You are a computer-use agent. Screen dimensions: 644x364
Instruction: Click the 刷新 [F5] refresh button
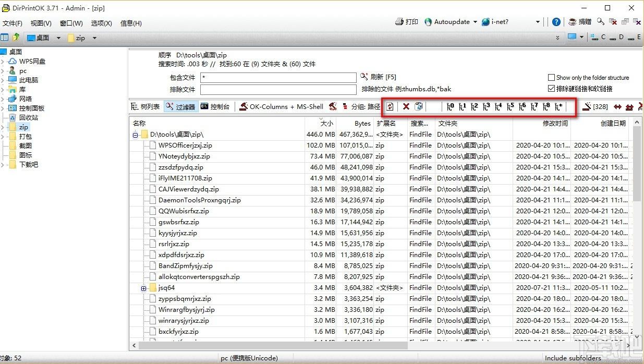tap(378, 77)
